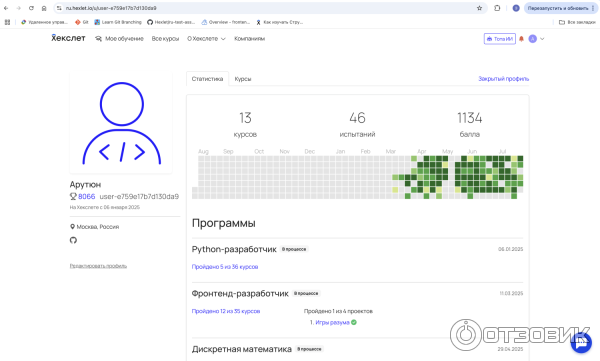Click the GitHub icon in the profile sidebar

(x=73, y=240)
